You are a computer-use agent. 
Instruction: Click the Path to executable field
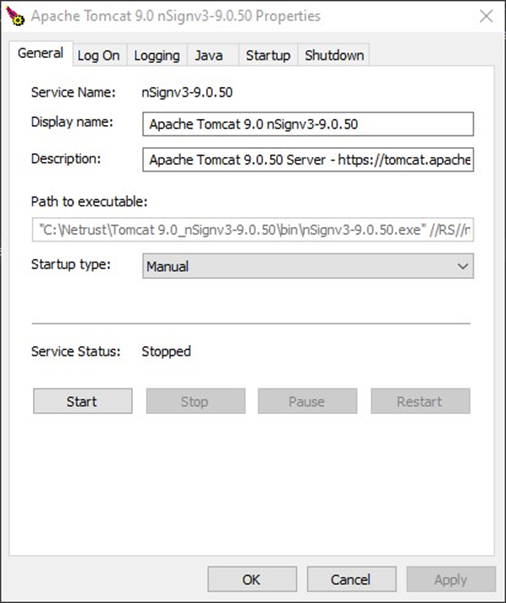tap(253, 230)
